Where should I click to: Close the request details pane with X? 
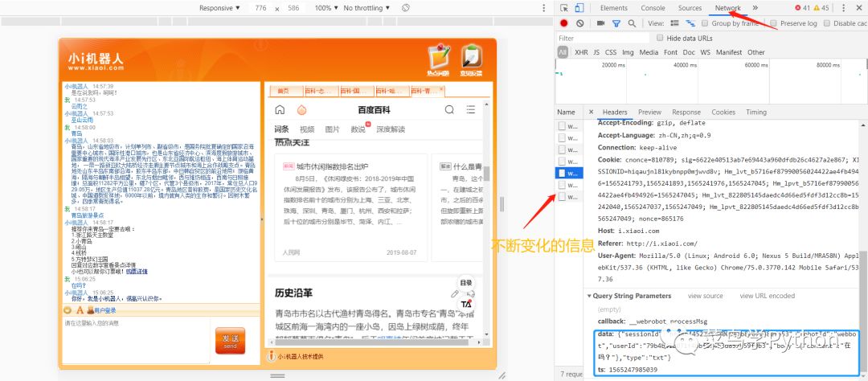(x=591, y=112)
